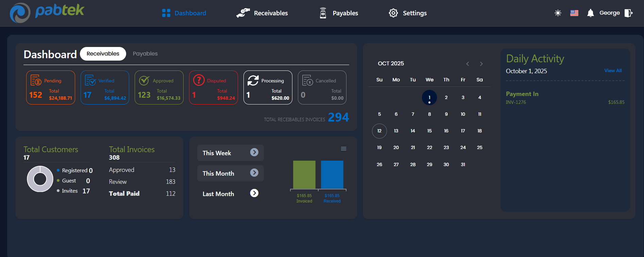Open the Receivables nav menu
This screenshot has width=644, height=257.
pyautogui.click(x=262, y=13)
